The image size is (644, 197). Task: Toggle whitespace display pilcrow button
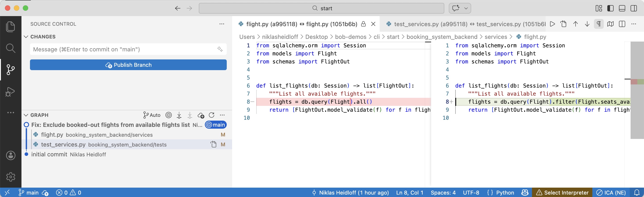(x=599, y=24)
